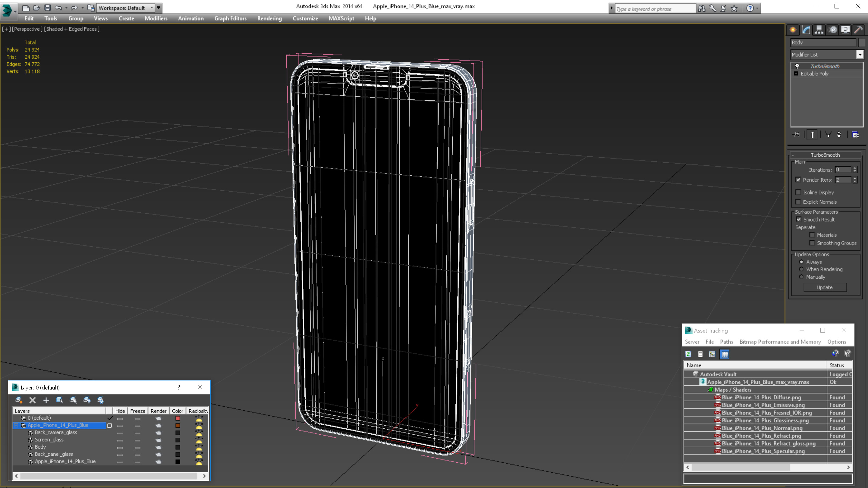The height and width of the screenshot is (488, 868).
Task: Enable Isoline Display checkbox
Action: click(x=798, y=192)
